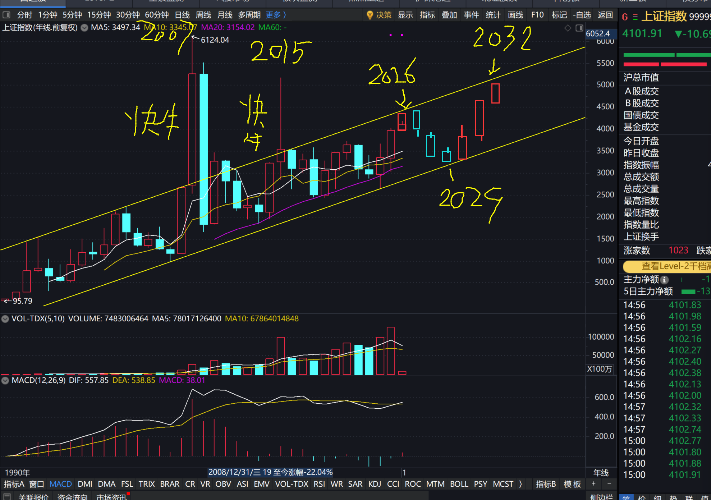The width and height of the screenshot is (711, 500).
Task: Open the 资金流向 tab
Action: pos(73,497)
